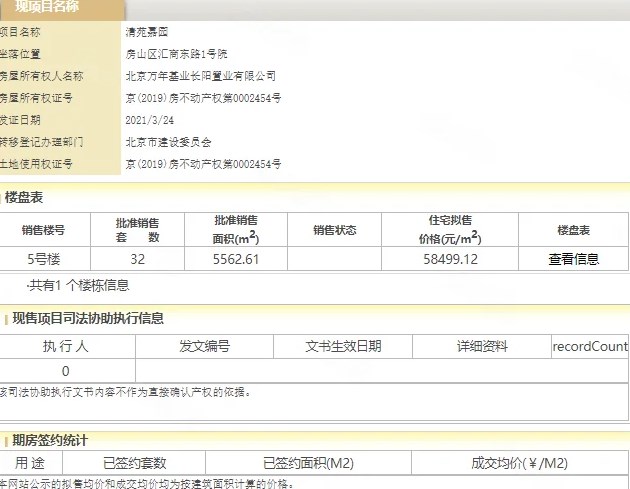630x489 pixels.
Task: Click the 销售楼号 column header
Action: 44,230
